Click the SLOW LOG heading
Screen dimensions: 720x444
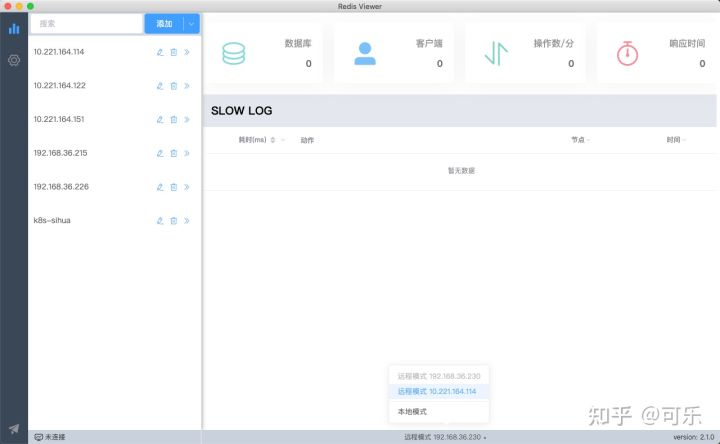(x=242, y=111)
